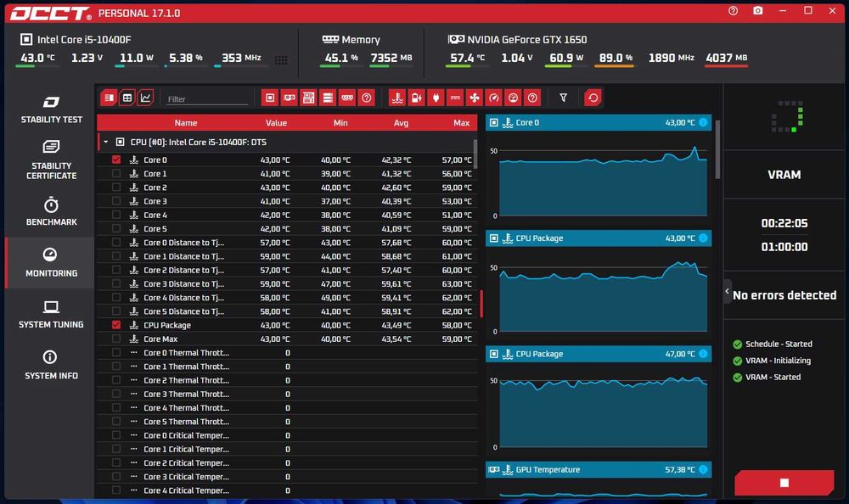Toggle the storage sensors hardware filter
The height and width of the screenshot is (504, 849).
pyautogui.click(x=328, y=98)
